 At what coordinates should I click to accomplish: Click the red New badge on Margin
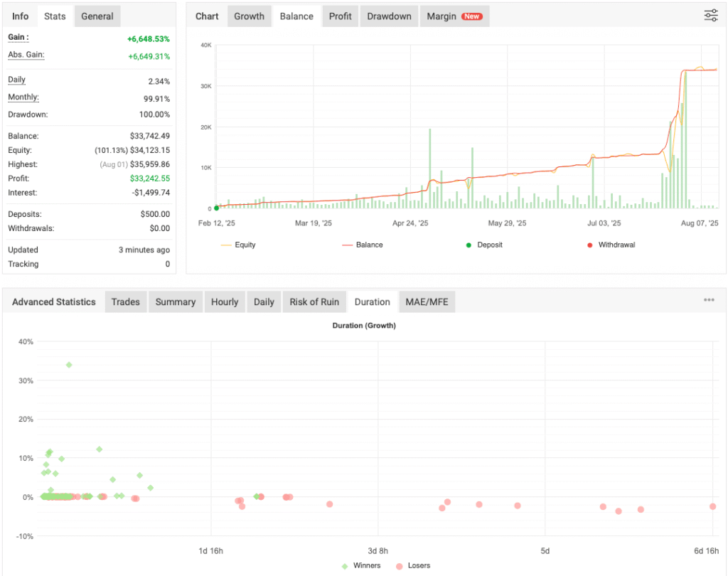471,16
